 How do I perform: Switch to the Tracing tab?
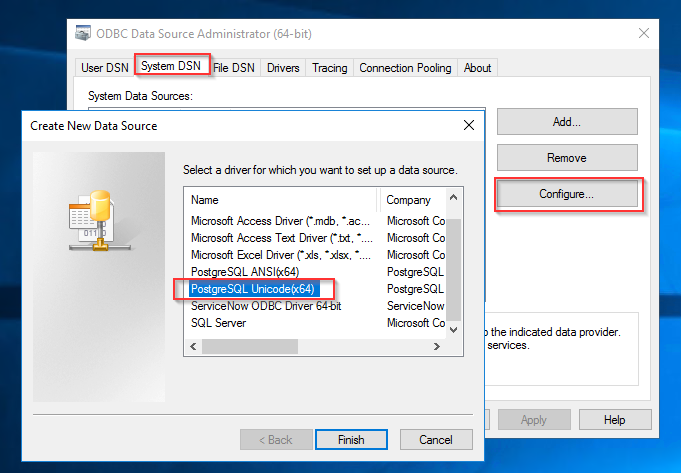coord(329,68)
